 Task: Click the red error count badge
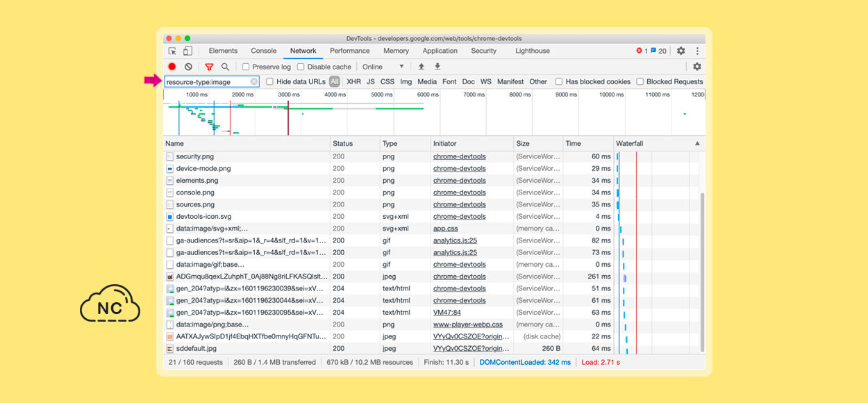pos(642,51)
